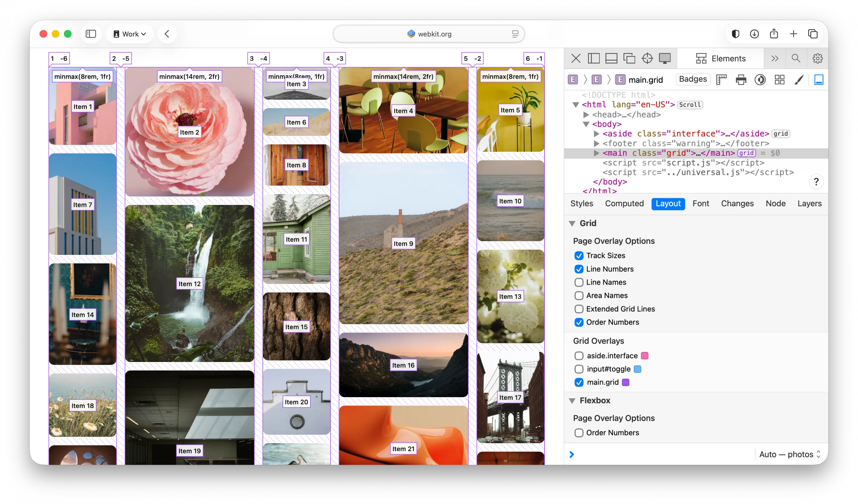The width and height of the screenshot is (858, 504).
Task: Collapse the body element in DOM tree
Action: pos(586,124)
